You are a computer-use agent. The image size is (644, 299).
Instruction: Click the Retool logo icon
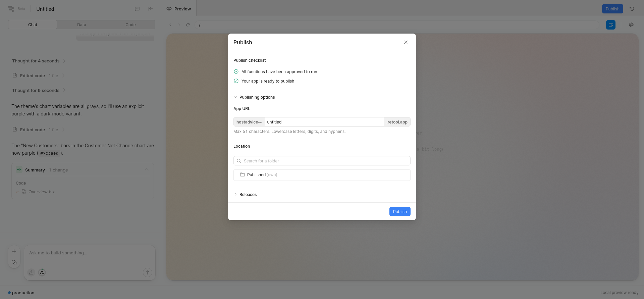(x=11, y=9)
